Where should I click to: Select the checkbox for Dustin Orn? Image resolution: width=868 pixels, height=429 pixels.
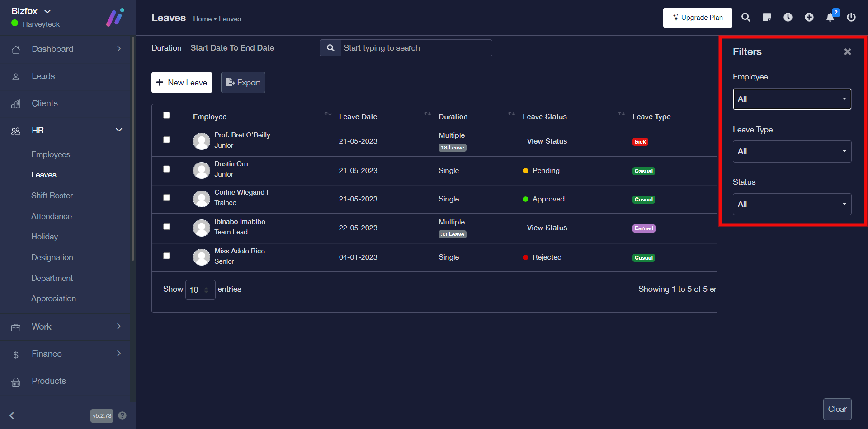[167, 169]
